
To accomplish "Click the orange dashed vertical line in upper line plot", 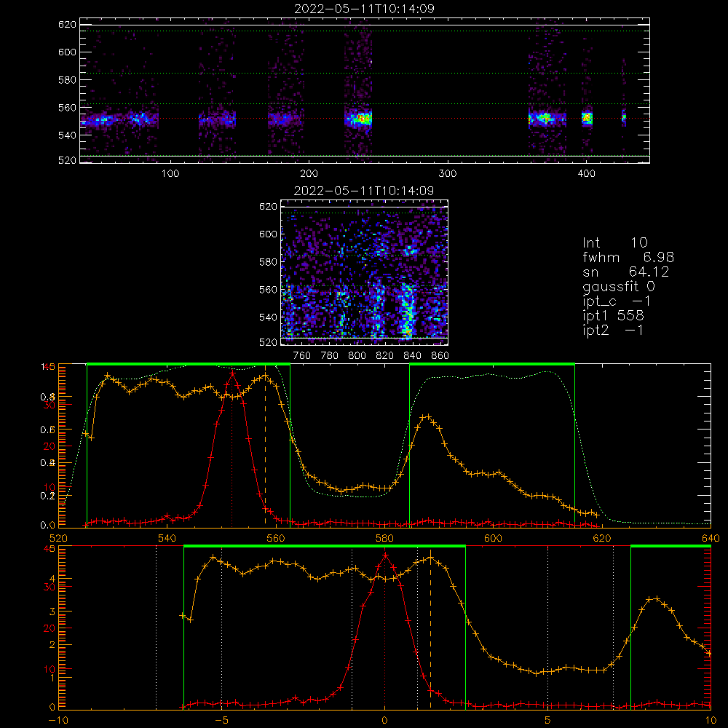I will point(265,446).
